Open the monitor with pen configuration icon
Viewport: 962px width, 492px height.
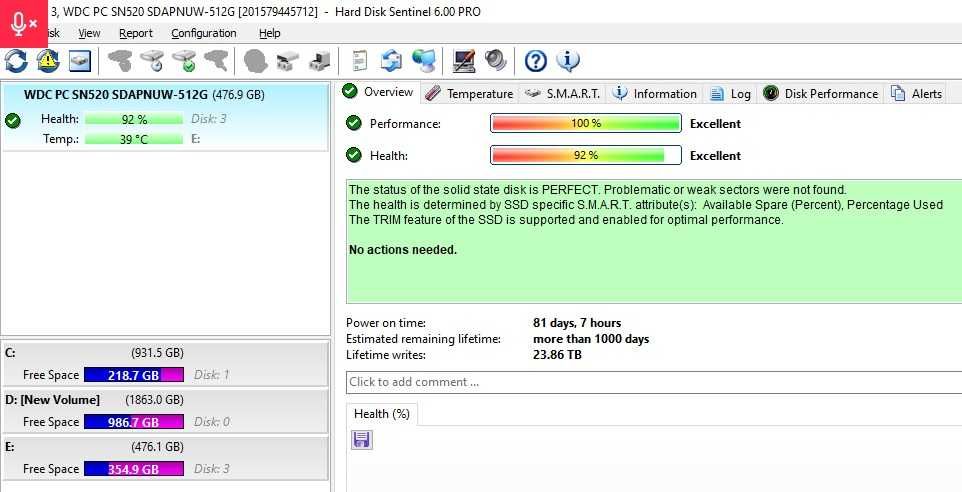tap(464, 61)
